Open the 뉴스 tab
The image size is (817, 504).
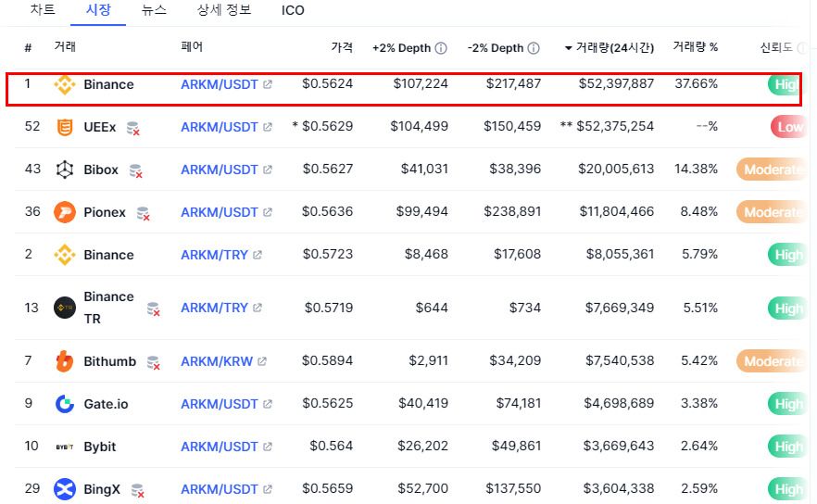(154, 11)
